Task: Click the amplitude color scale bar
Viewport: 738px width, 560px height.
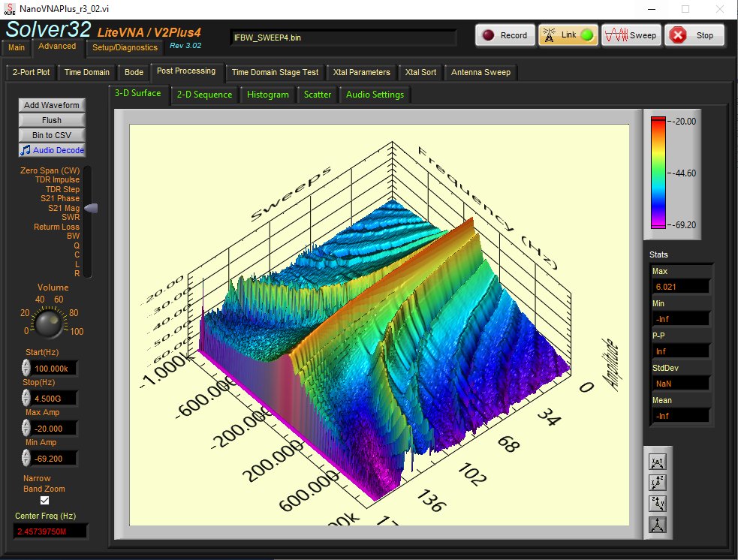Action: pyautogui.click(x=658, y=173)
